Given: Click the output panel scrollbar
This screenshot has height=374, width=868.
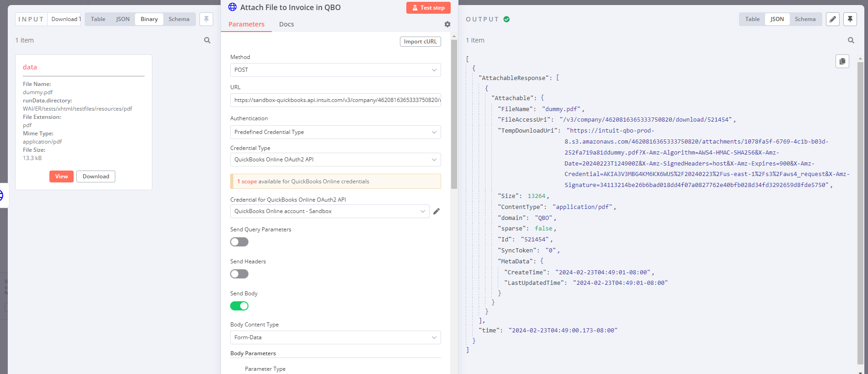Looking at the screenshot, I should click(x=860, y=213).
